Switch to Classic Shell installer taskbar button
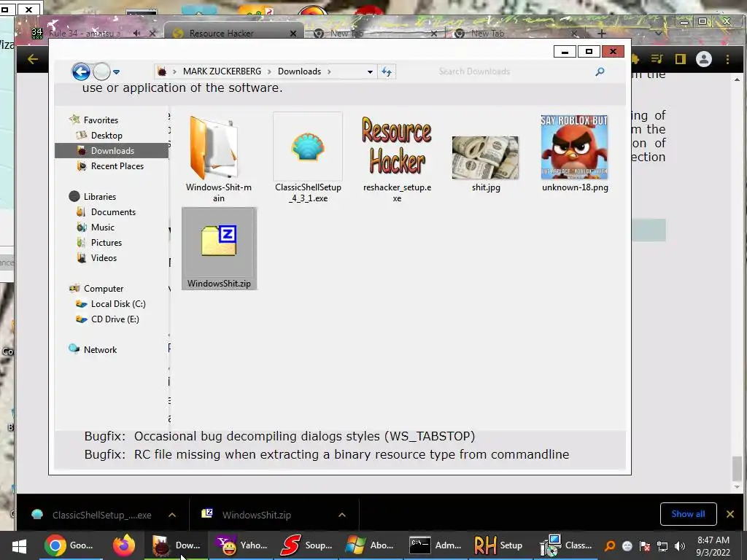Viewport: 747px width, 560px height. (x=565, y=545)
